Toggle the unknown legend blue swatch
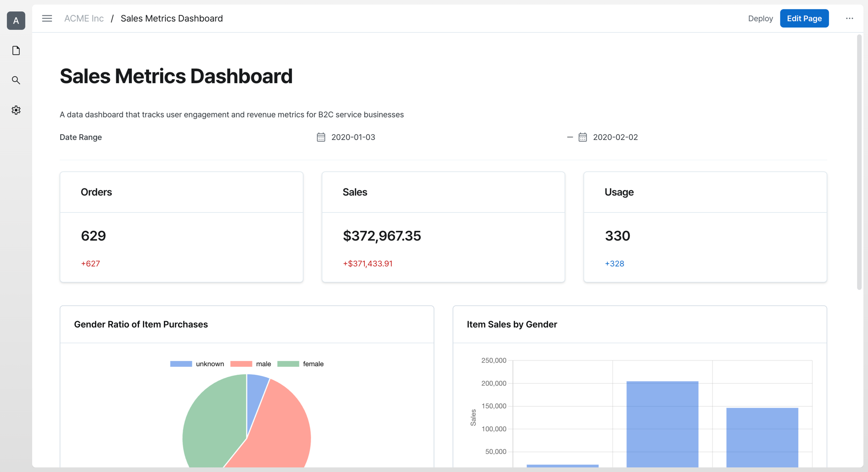Screen dimensions: 868x472 coord(181,364)
